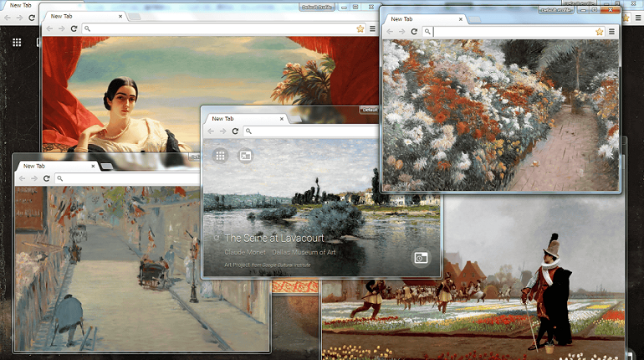Click the star icon in portrait painting window
The width and height of the screenshot is (644, 360).
pyautogui.click(x=360, y=28)
